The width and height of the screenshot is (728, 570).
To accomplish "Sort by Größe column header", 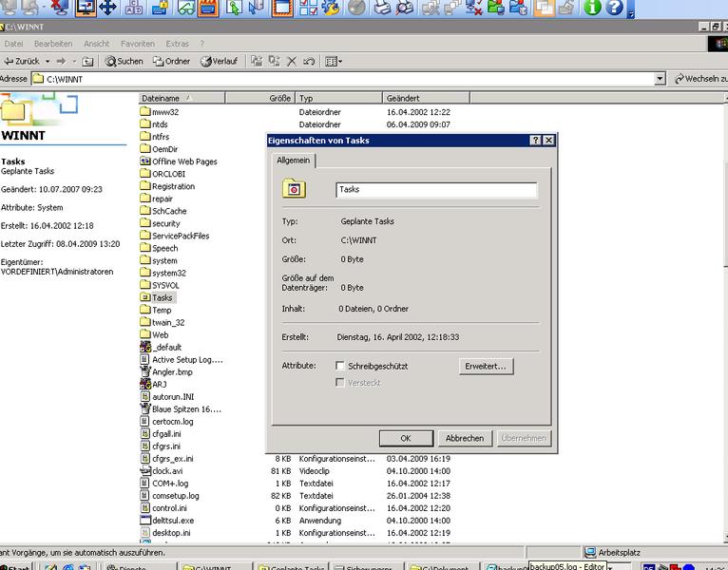I will pos(260,98).
